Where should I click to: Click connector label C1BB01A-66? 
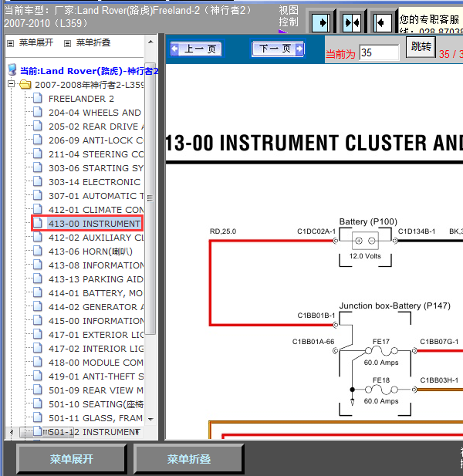click(313, 342)
